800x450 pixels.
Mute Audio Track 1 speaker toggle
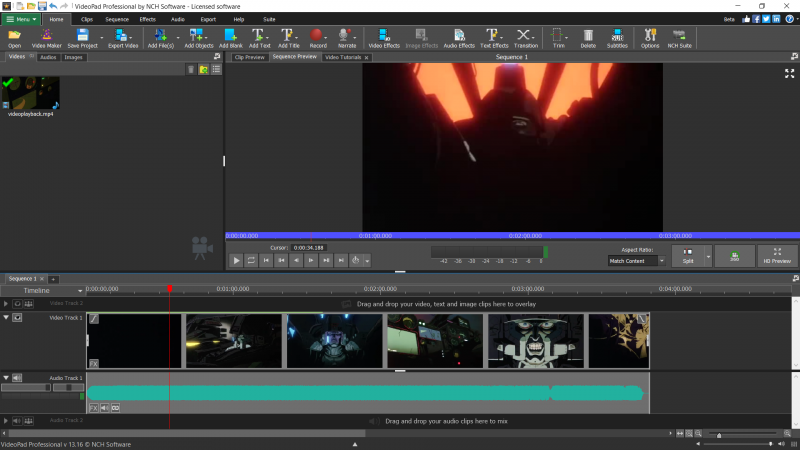click(17, 378)
